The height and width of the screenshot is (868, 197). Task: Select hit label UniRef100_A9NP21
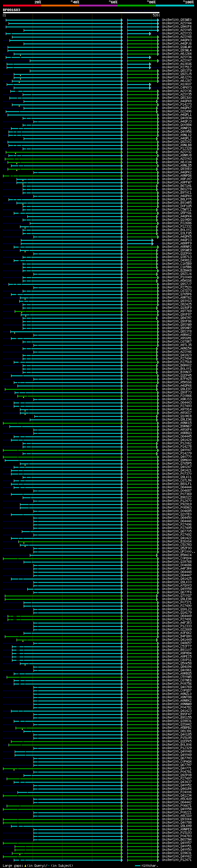pos(177,128)
